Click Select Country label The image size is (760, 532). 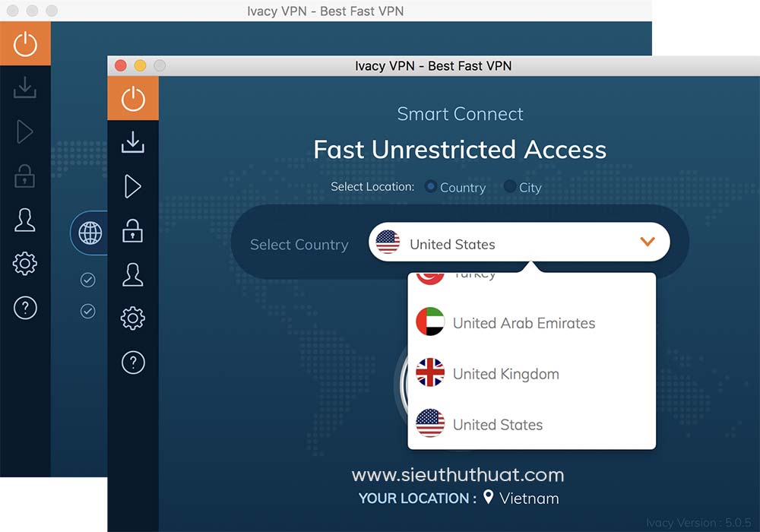click(299, 245)
